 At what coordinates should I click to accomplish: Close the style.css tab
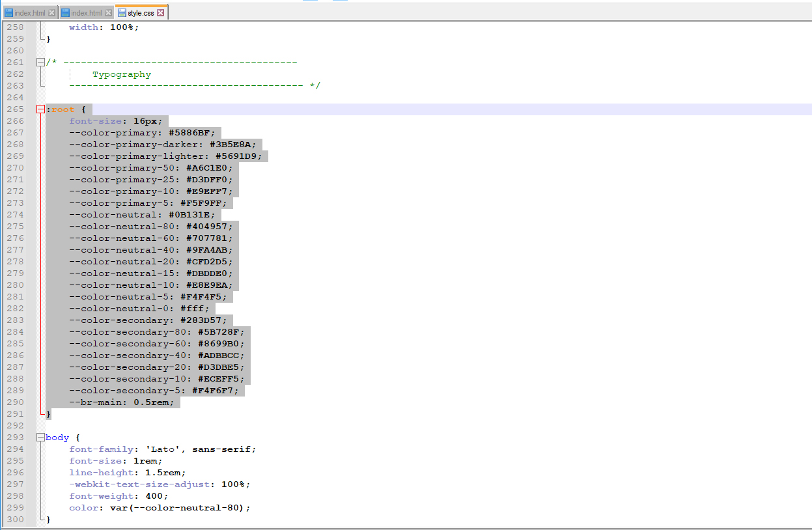click(161, 13)
